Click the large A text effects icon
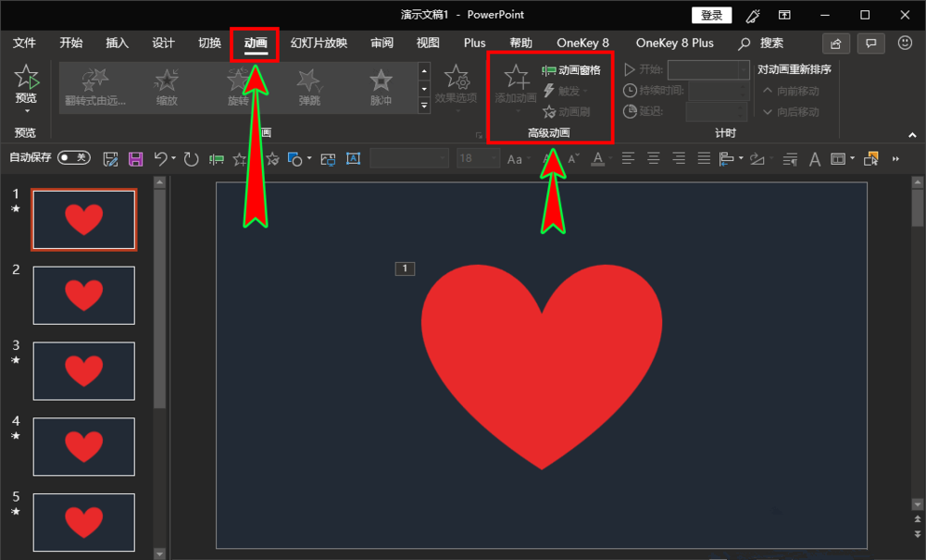Viewport: 926px width, 560px height. [x=815, y=158]
